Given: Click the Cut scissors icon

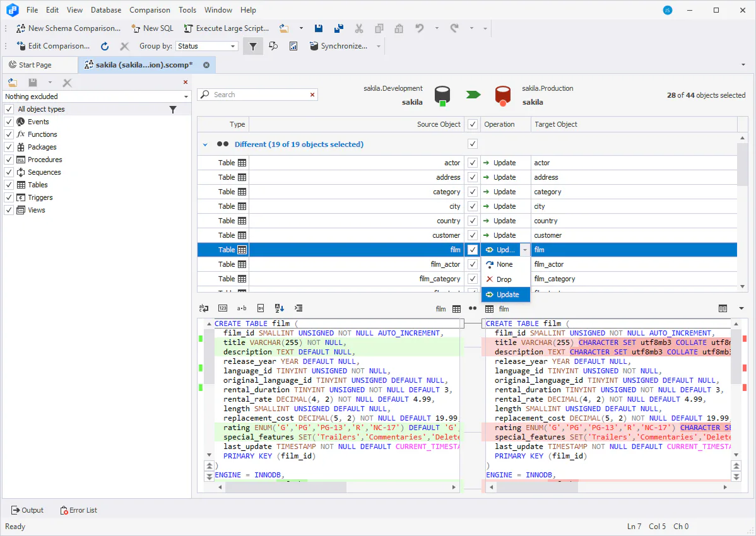Looking at the screenshot, I should [358, 28].
